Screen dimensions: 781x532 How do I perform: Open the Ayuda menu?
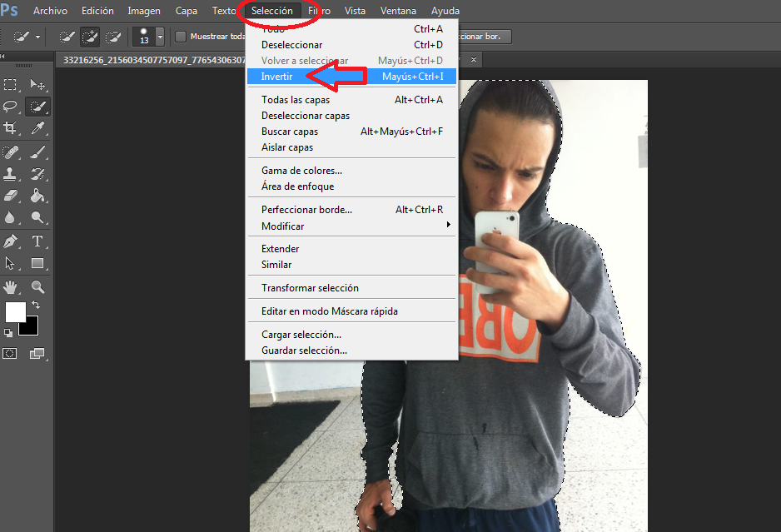point(445,11)
